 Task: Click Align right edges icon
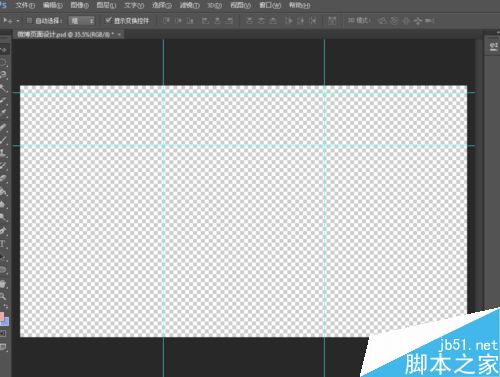(229, 21)
